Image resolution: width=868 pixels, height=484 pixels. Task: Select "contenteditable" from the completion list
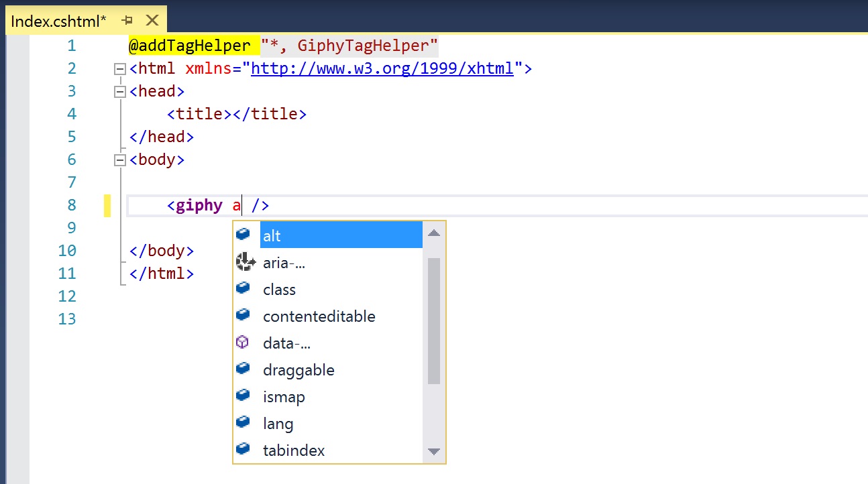click(319, 315)
